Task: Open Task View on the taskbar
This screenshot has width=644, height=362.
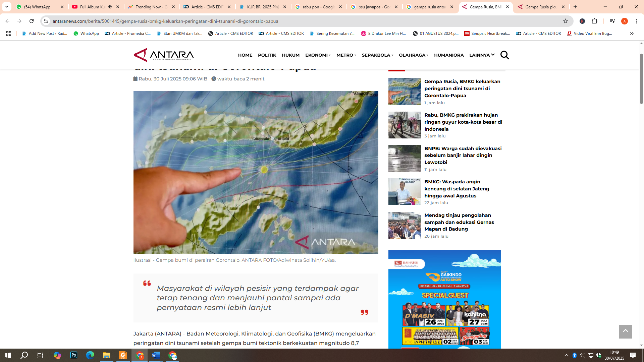Action: pyautogui.click(x=40, y=355)
